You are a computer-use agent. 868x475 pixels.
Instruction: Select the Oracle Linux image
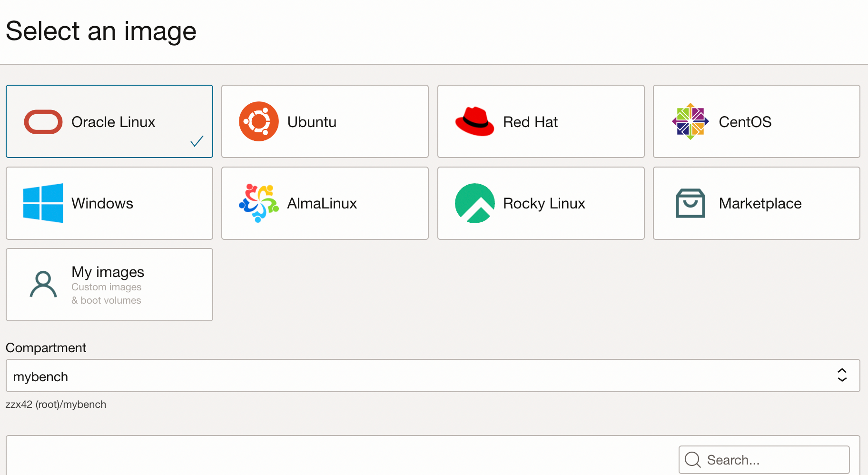109,121
